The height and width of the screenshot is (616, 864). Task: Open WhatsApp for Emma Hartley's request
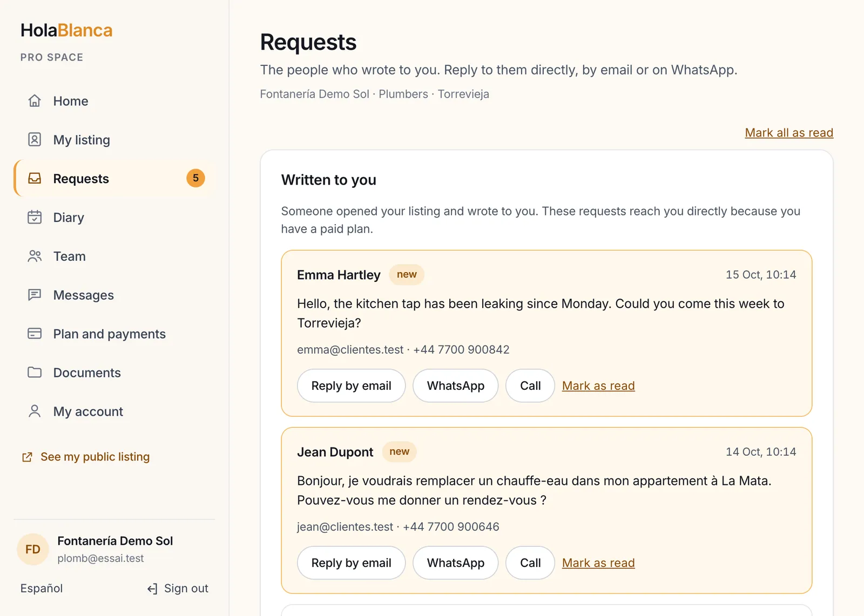[455, 385]
